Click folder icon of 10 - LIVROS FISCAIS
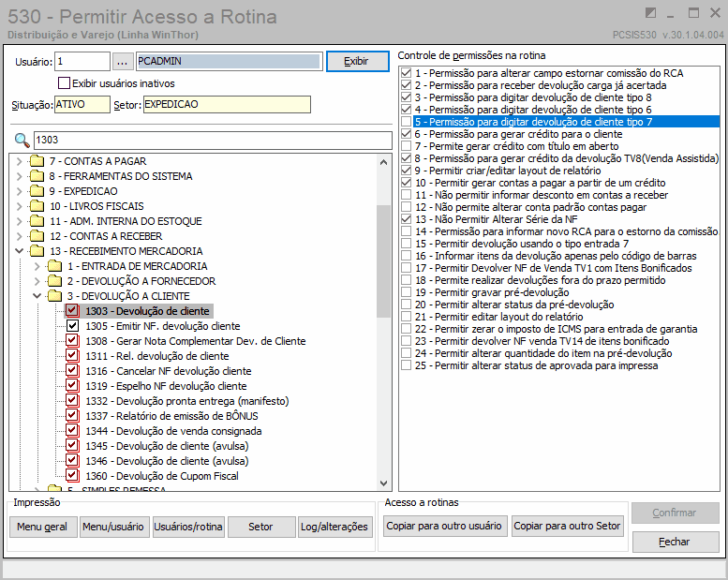Viewport: 728px width, 580px height. (37, 206)
